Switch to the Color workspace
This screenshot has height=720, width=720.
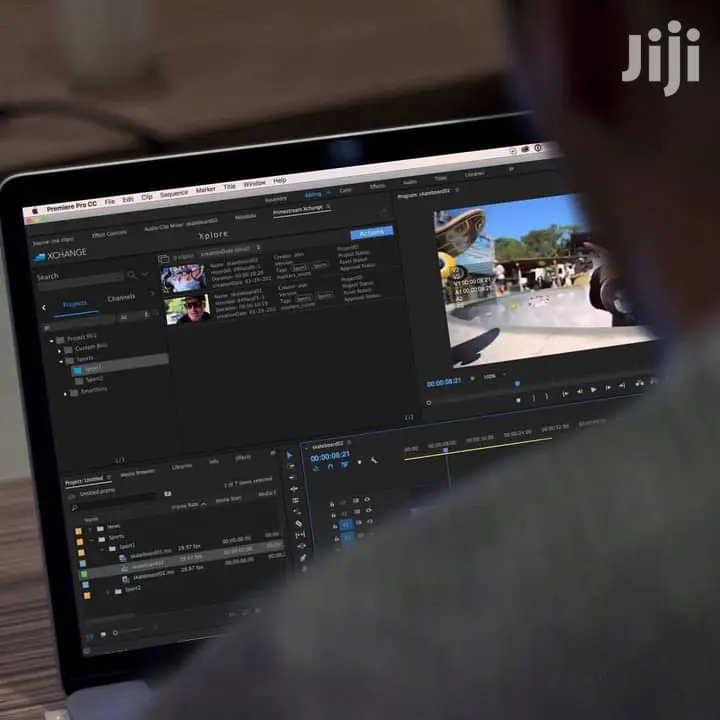345,190
